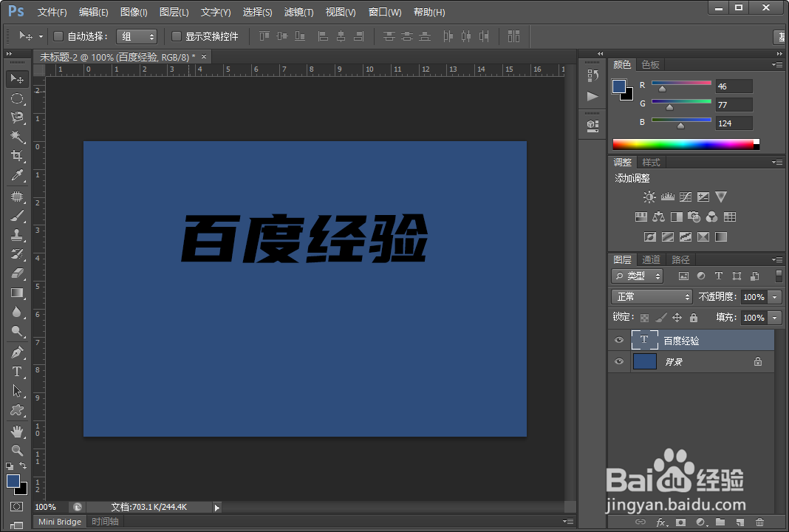Select the Crop tool

point(17,155)
